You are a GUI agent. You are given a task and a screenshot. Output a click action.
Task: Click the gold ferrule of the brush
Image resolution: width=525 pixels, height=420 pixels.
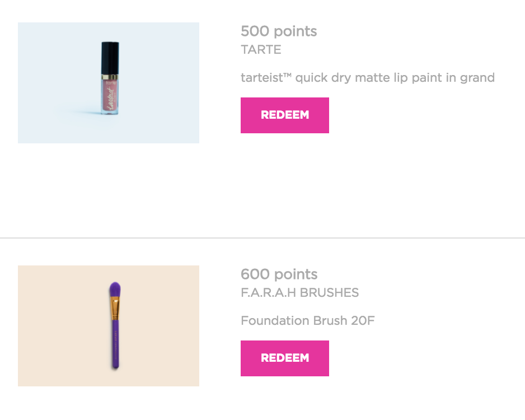[115, 308]
